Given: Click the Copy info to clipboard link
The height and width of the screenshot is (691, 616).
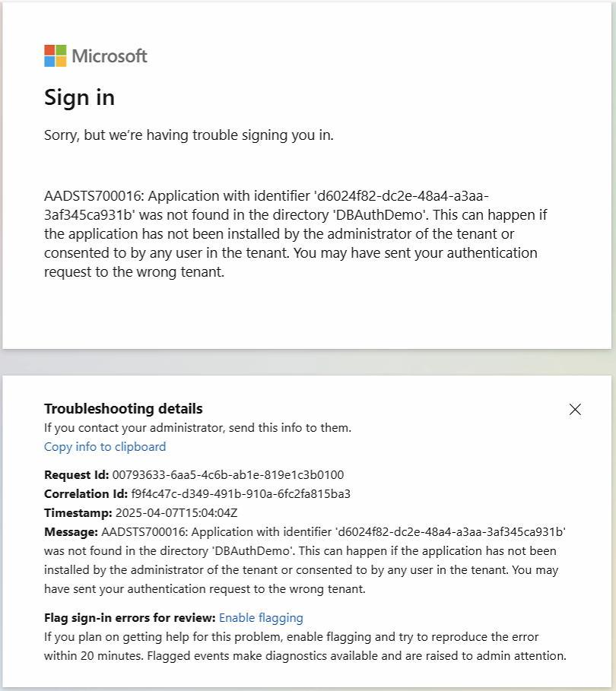Looking at the screenshot, I should [105, 447].
